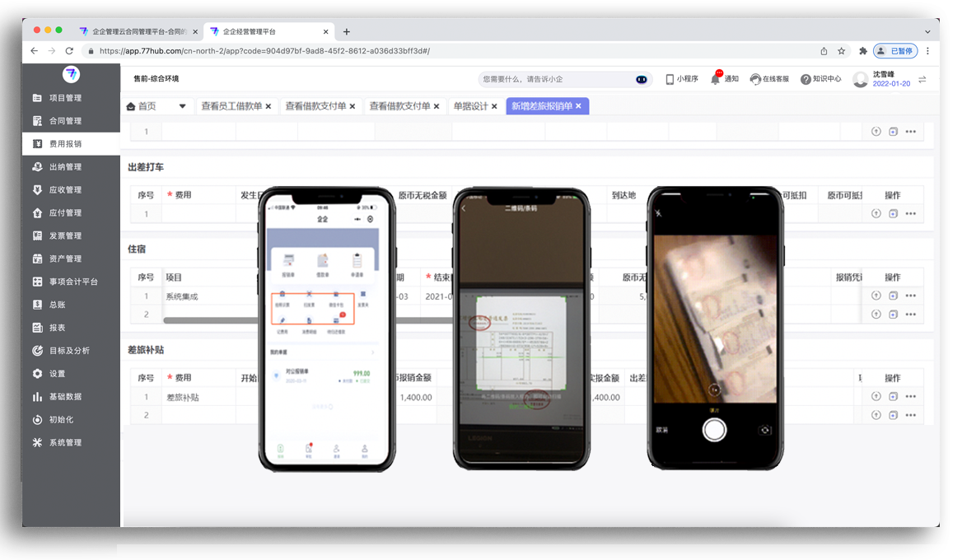Open 目标及分析 sidebar item

point(69,350)
